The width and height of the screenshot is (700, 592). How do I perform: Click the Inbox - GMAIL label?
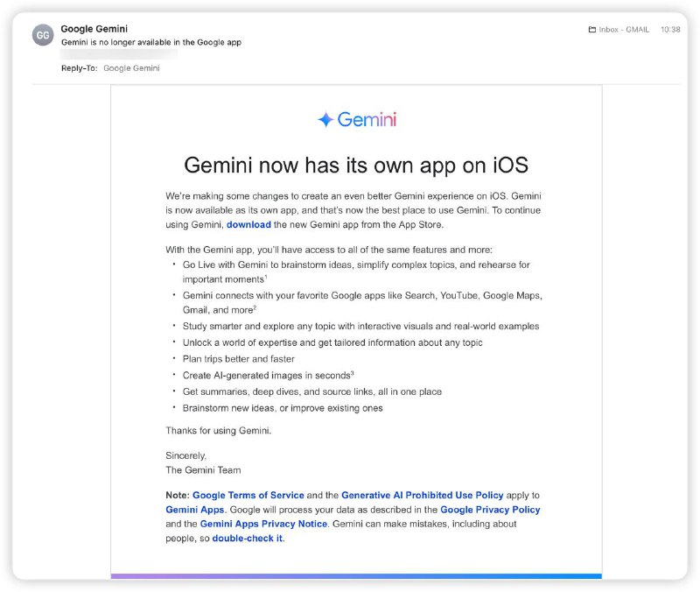pyautogui.click(x=624, y=30)
